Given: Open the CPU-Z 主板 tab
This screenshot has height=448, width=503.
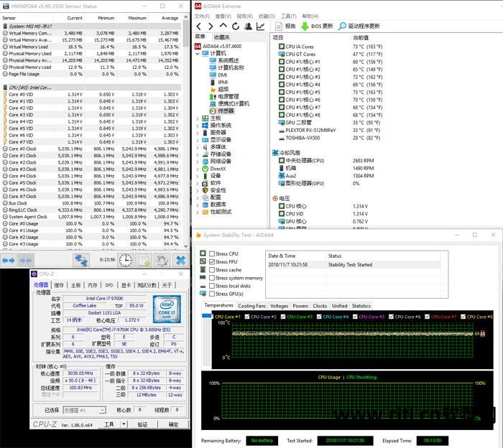Looking at the screenshot, I should click(x=75, y=285).
